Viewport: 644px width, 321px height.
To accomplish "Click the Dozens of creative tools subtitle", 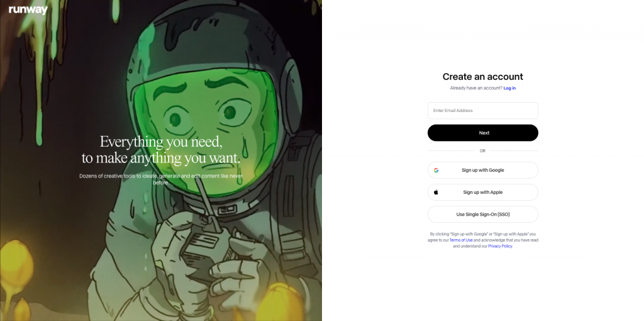I will coord(161,179).
